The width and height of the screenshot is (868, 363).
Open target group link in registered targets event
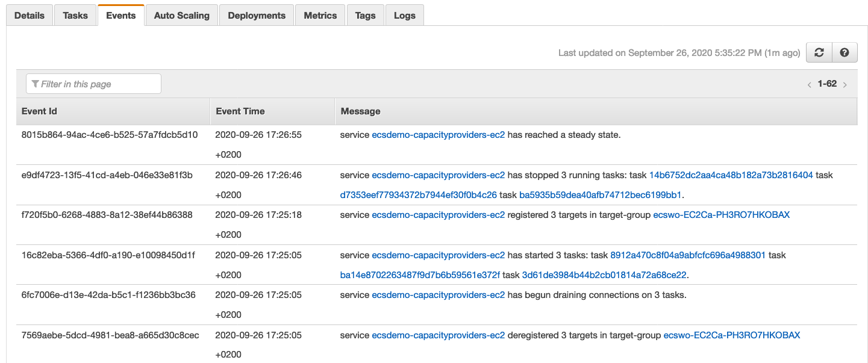point(721,215)
